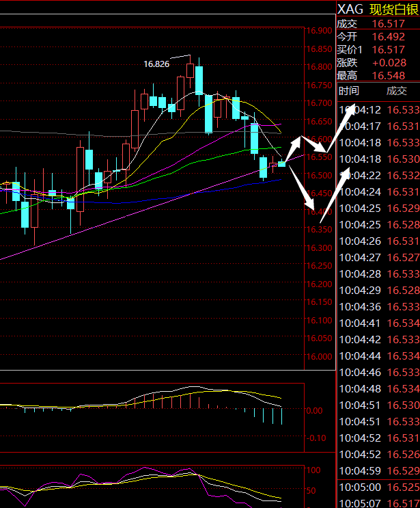Select the 10:04:18 tick row priced 16.533
Screen dimensions: 420x508
coord(378,142)
